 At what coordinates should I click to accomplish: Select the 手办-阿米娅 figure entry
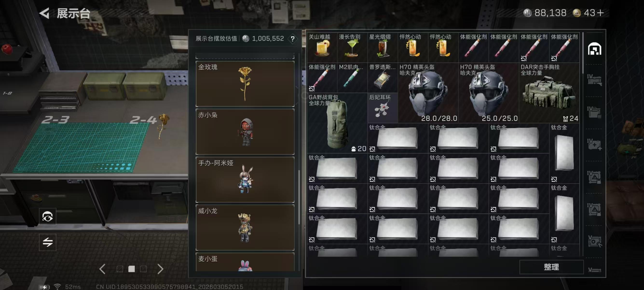click(245, 180)
